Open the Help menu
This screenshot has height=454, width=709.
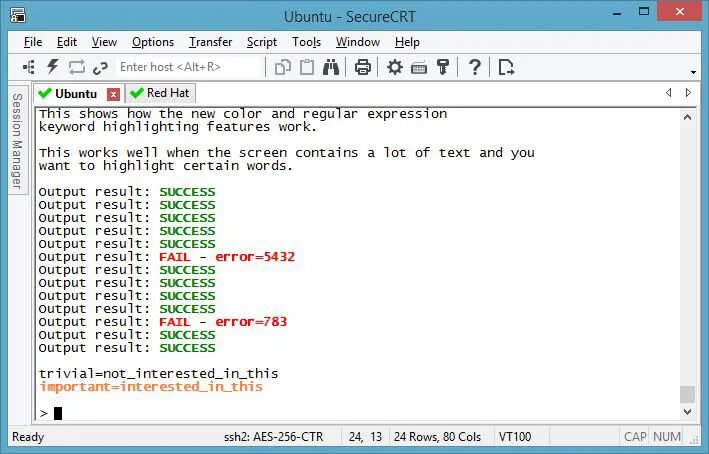tap(407, 42)
